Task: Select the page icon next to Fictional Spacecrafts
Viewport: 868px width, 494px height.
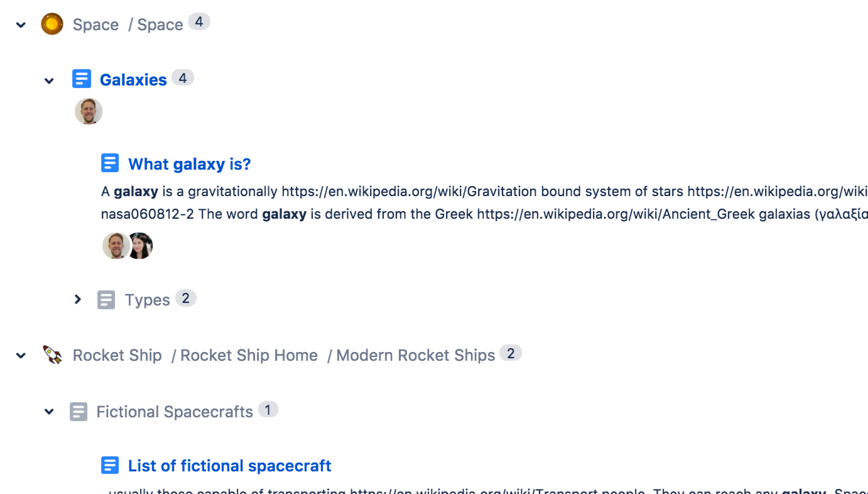Action: [x=78, y=411]
